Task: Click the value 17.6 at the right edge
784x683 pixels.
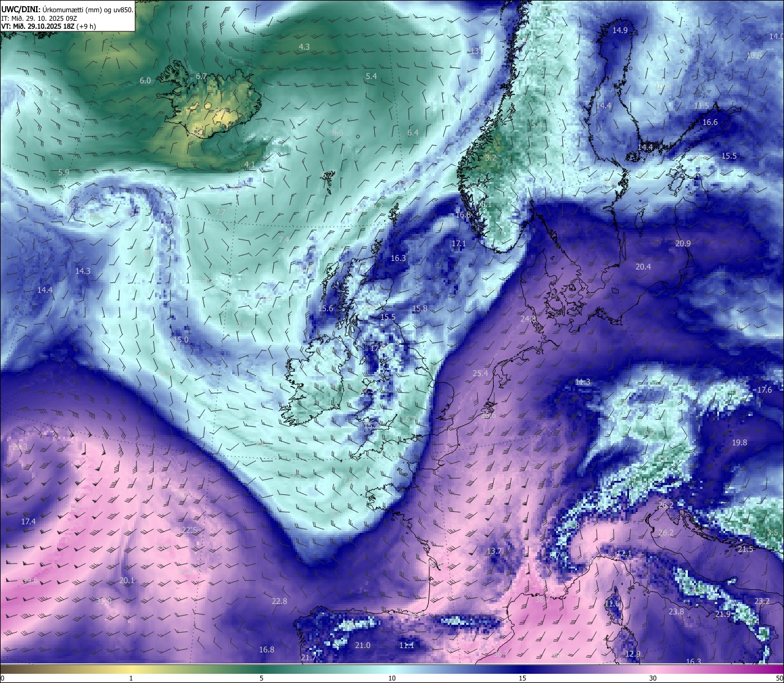Action: click(764, 390)
